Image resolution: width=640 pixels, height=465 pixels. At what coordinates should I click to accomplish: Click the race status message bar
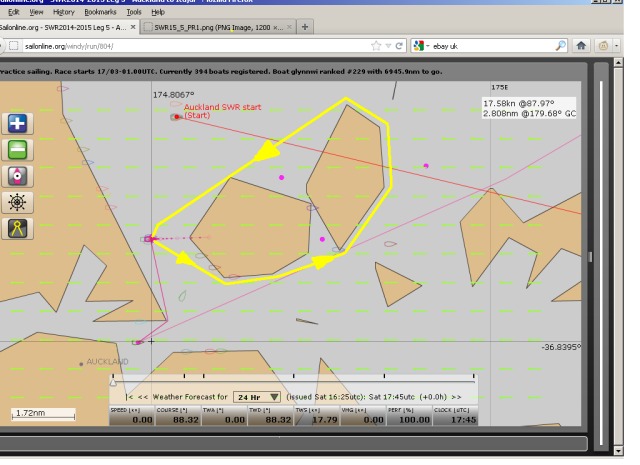coord(220,71)
